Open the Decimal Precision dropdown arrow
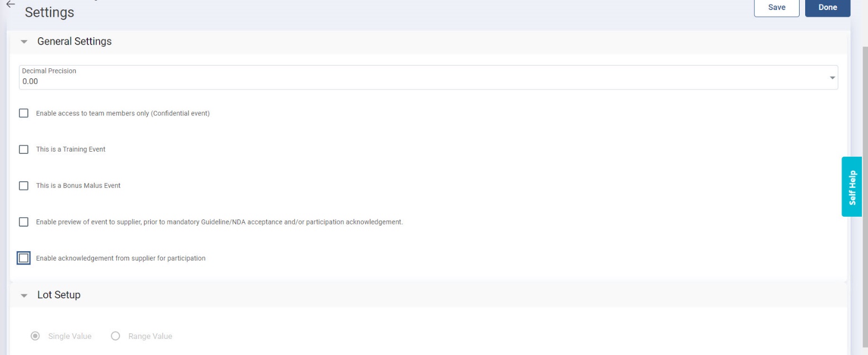Screen dimensions: 868x355 click(x=832, y=78)
